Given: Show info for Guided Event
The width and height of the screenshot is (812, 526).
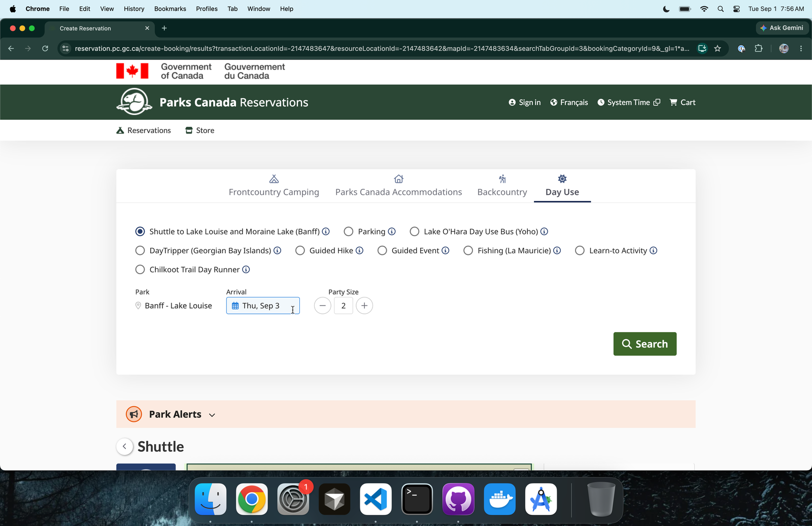Looking at the screenshot, I should [x=446, y=250].
